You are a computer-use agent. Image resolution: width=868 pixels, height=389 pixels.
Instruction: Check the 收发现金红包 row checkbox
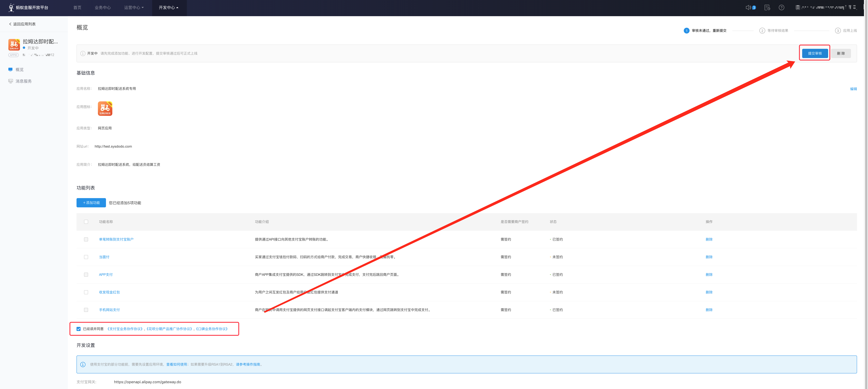click(x=86, y=292)
